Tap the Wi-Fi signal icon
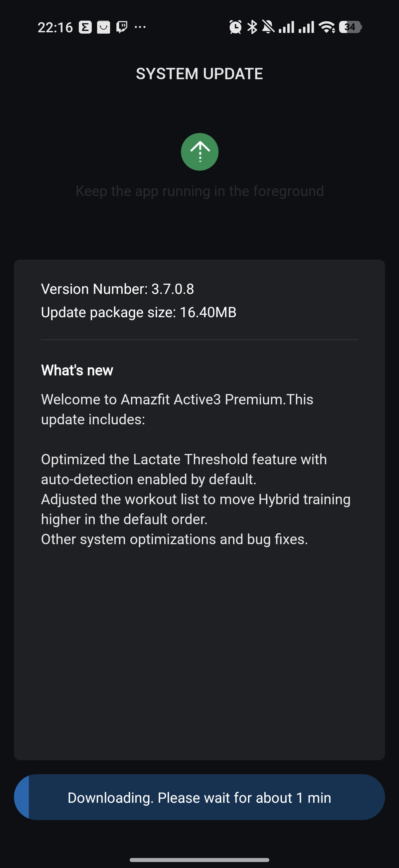The image size is (399, 868). coord(327,27)
